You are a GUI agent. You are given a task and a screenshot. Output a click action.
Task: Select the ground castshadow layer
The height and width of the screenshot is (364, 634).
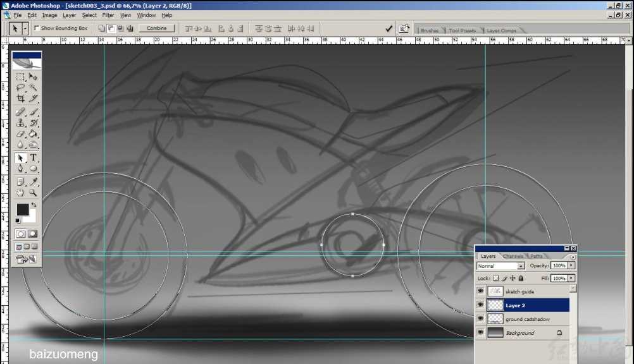(x=528, y=319)
